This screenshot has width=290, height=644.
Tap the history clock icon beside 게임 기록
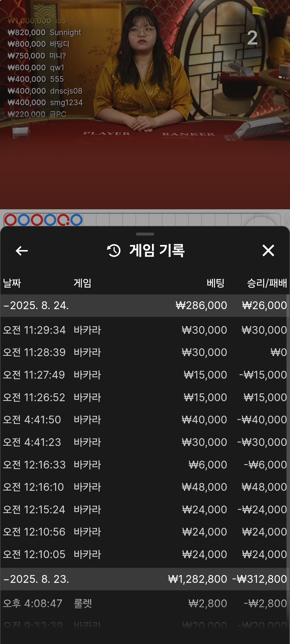(x=114, y=251)
